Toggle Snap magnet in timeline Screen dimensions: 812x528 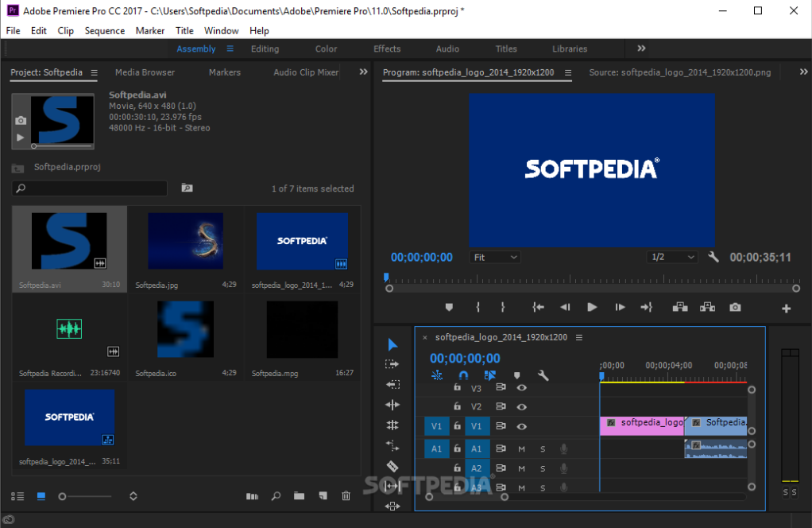pyautogui.click(x=463, y=375)
